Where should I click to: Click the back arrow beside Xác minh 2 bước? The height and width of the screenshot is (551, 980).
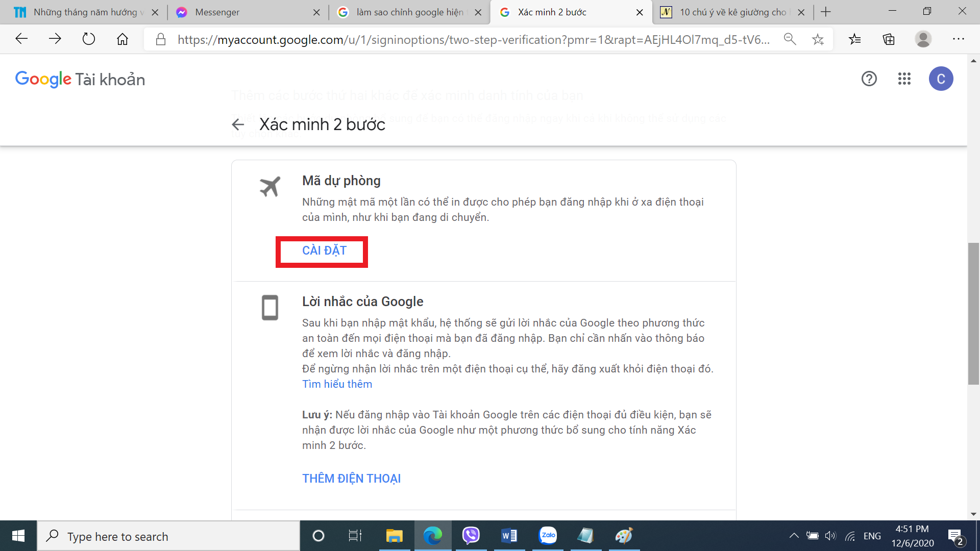(238, 124)
